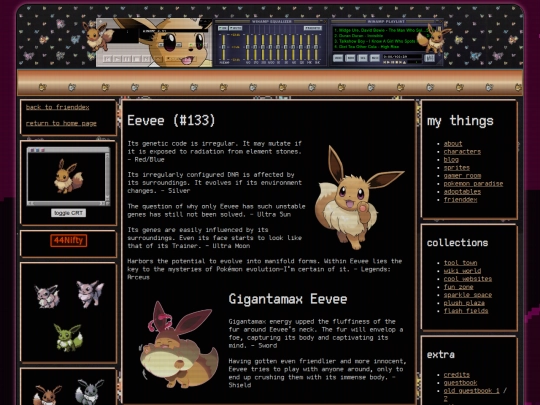Click the Eevee sprite over the Winamp playlist
This screenshot has height=405, width=540.
click(435, 38)
